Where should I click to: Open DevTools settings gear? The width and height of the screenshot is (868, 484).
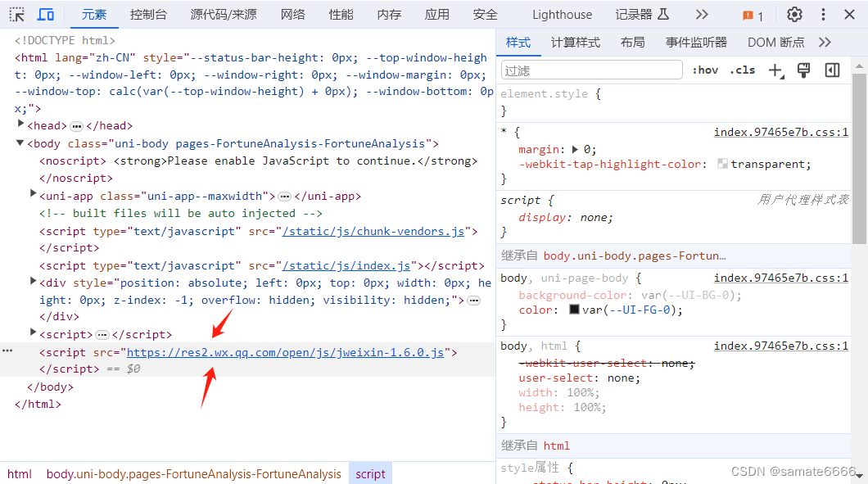[x=793, y=14]
